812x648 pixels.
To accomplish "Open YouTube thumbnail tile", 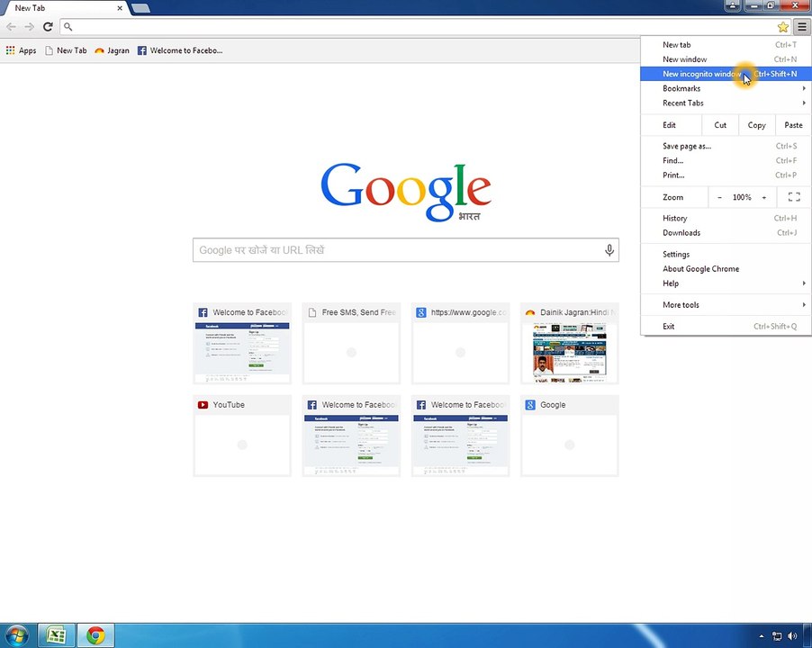I will (x=242, y=436).
